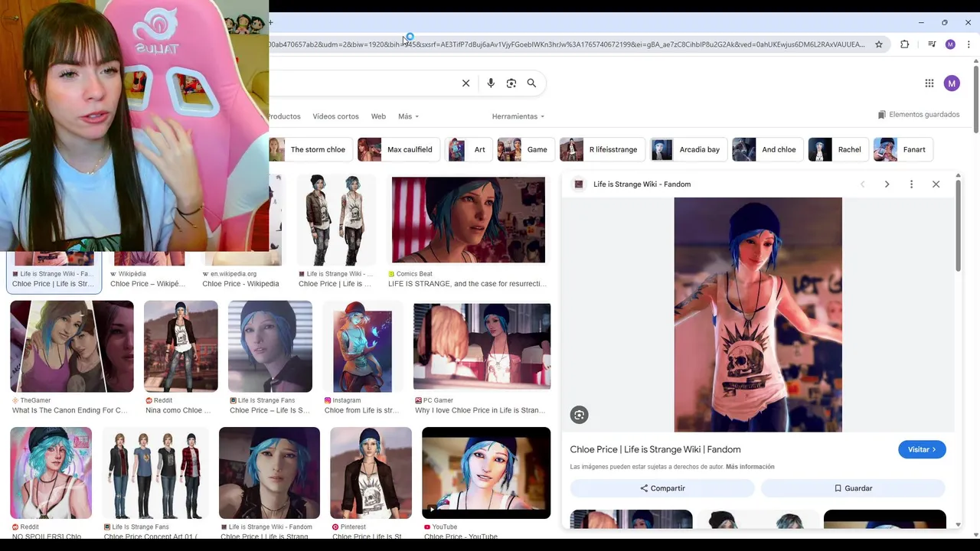Open Pinterest Chloe Price image result
Image resolution: width=980 pixels, height=551 pixels.
click(371, 473)
